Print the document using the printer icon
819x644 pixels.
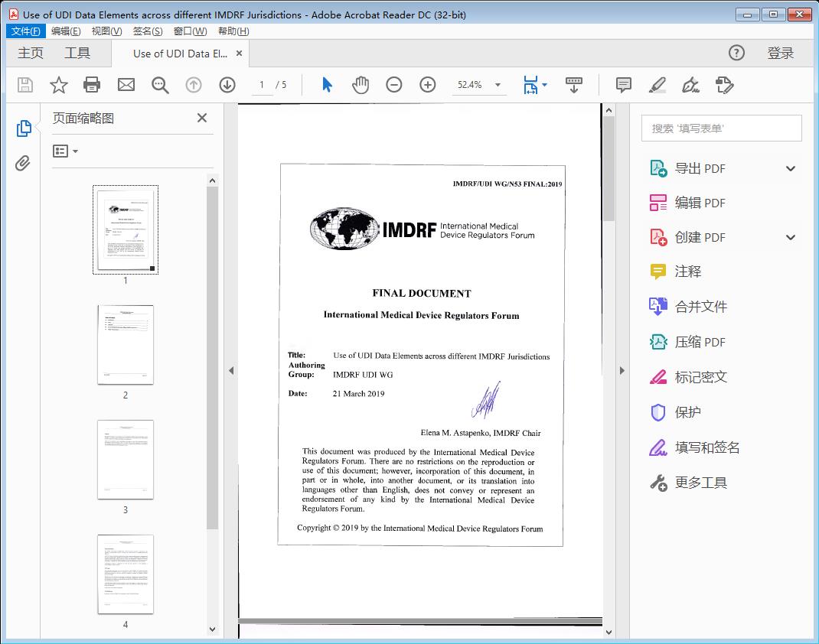tap(92, 85)
